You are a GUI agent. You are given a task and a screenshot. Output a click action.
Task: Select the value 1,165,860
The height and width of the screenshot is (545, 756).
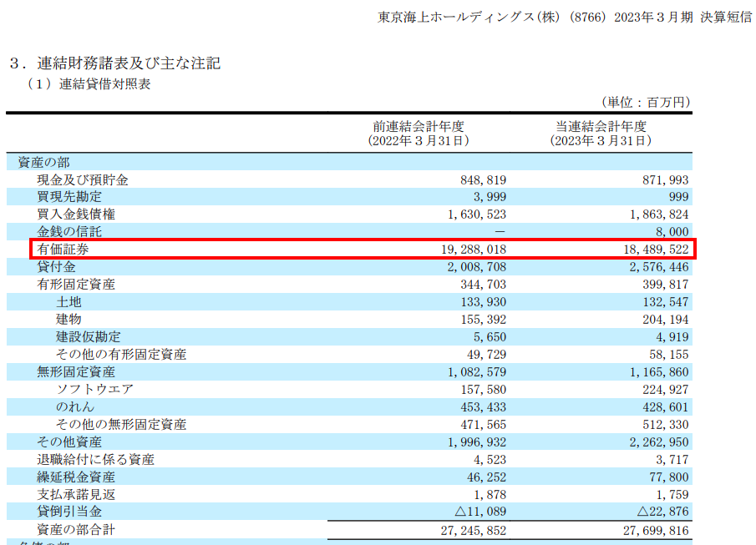[659, 372]
